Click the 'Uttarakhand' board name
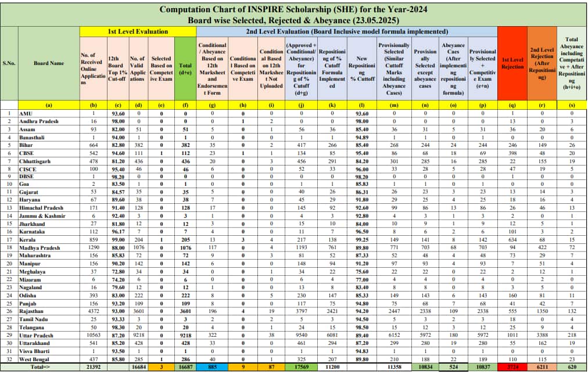Viewport: 588px width, 374px height. (34, 343)
